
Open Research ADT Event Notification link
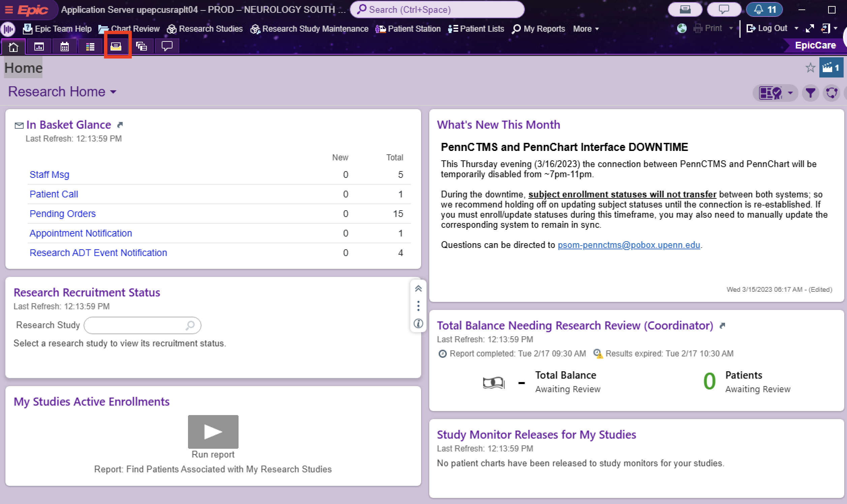(98, 253)
